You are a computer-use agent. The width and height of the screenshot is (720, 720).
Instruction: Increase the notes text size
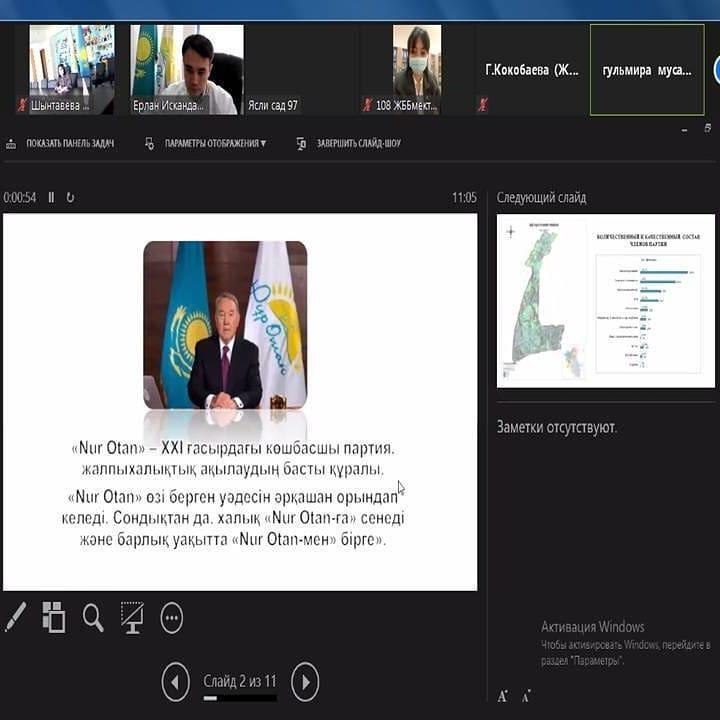click(503, 695)
